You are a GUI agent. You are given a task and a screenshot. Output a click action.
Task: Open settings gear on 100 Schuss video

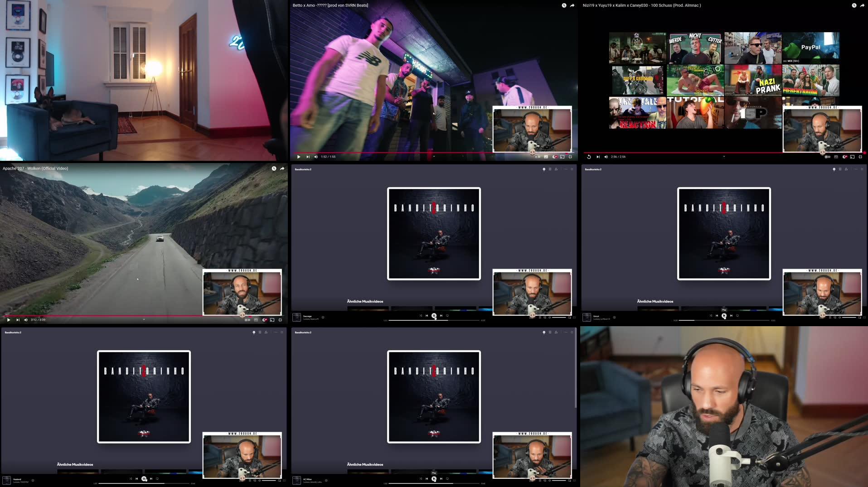[x=844, y=157]
